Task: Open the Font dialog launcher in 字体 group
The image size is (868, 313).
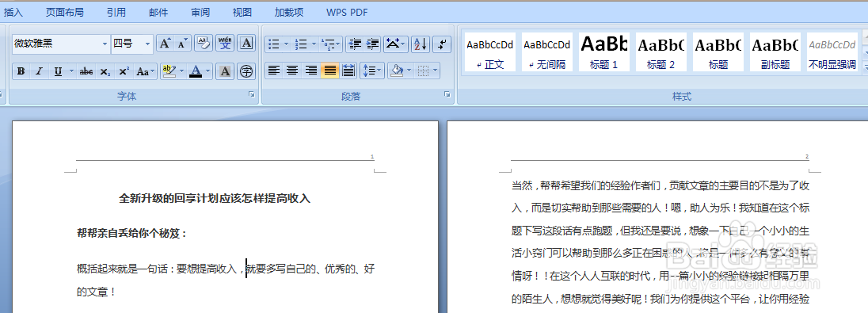Action: (x=252, y=95)
